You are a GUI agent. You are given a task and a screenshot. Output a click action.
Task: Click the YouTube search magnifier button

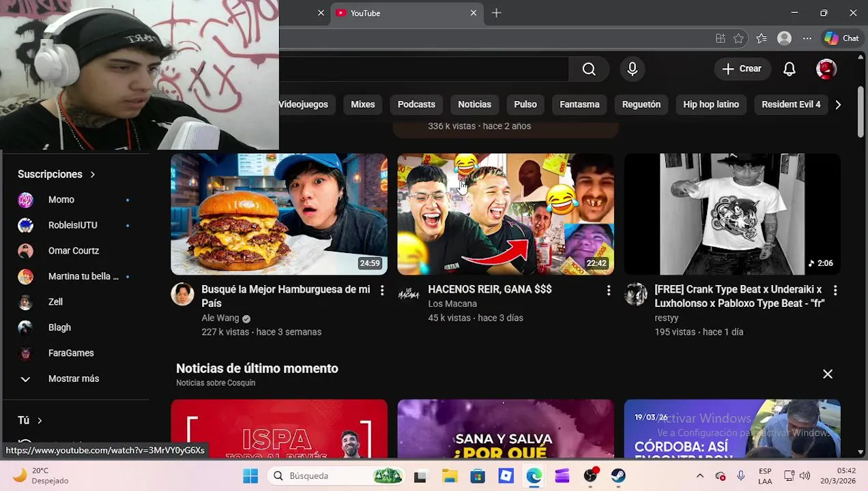[589, 69]
